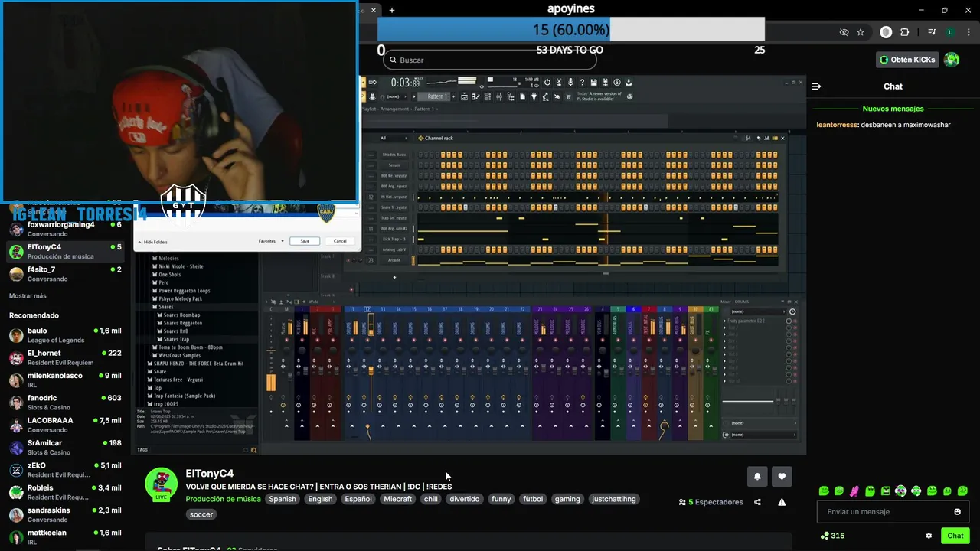Open chat settings gear icon

(929, 536)
